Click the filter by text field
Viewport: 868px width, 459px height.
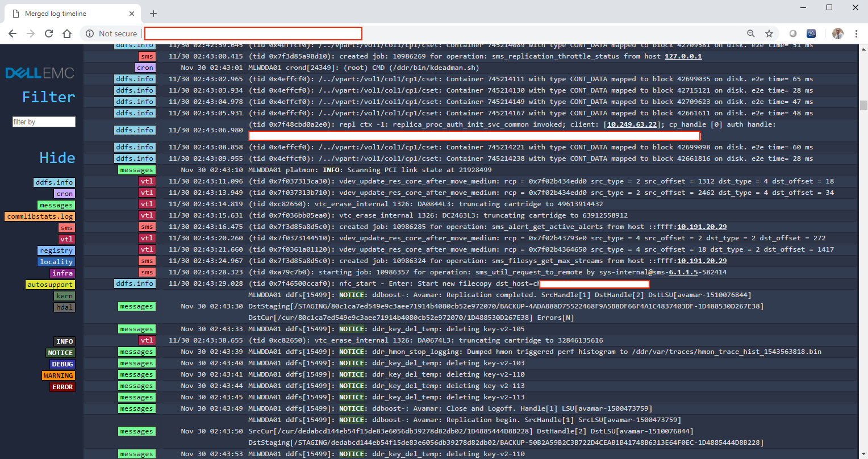pyautogui.click(x=44, y=122)
